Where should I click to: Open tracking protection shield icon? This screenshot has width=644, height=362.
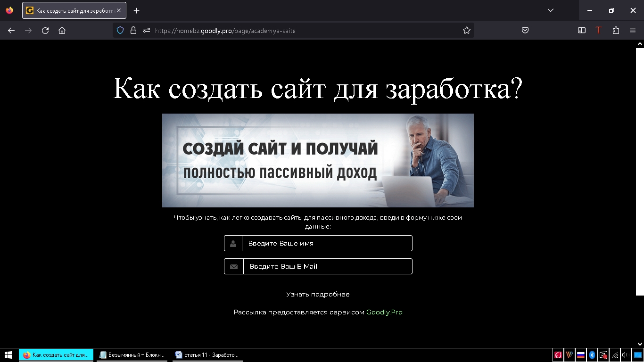pyautogui.click(x=120, y=30)
